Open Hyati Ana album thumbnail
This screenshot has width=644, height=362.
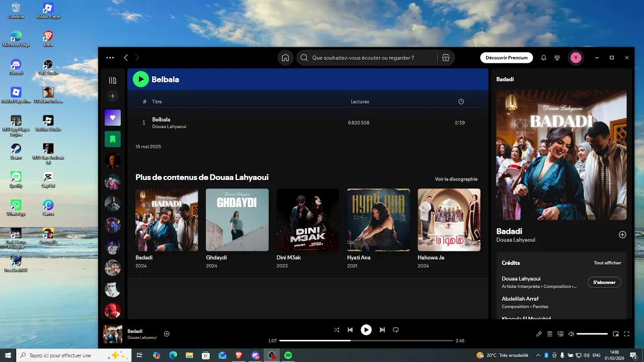(378, 220)
